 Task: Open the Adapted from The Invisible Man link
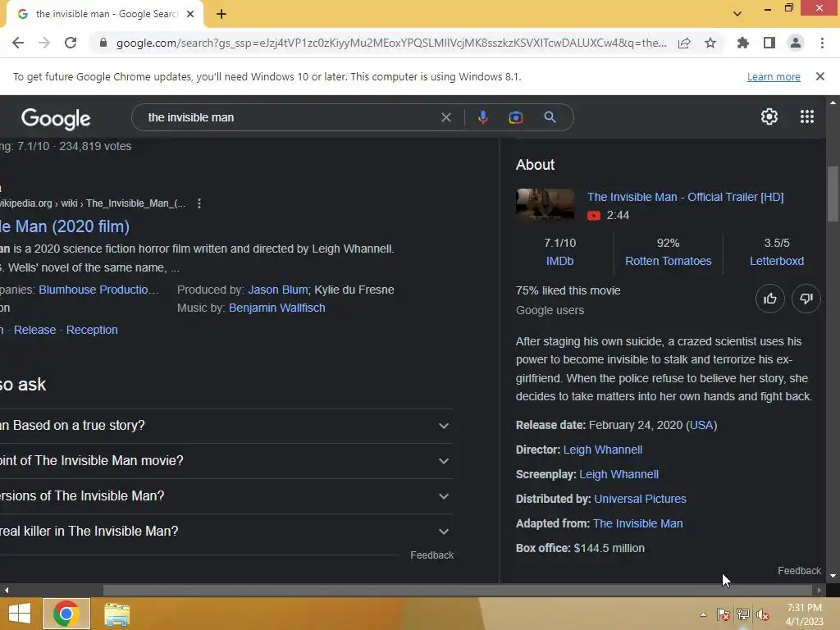coord(637,524)
